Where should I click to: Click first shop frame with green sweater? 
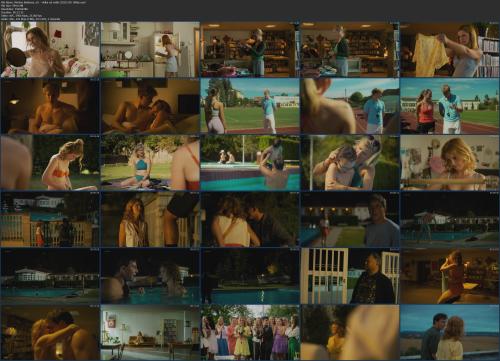(250, 49)
